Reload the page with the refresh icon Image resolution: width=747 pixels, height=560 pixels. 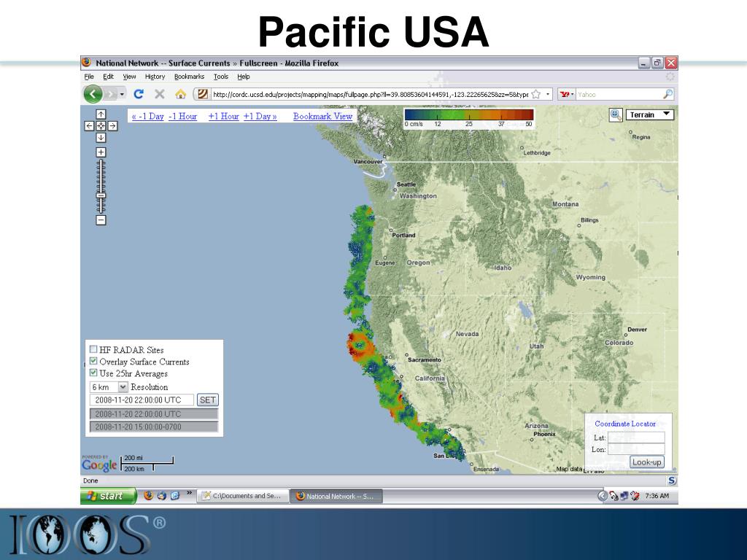tap(139, 94)
